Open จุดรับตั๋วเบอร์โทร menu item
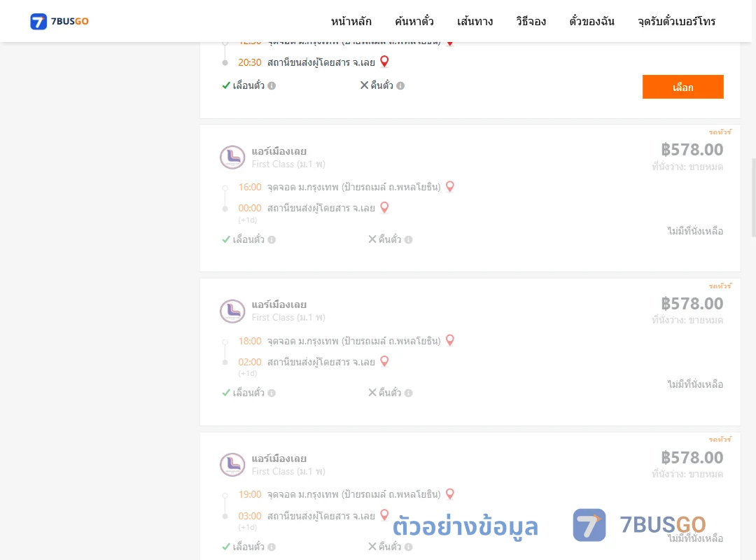 [676, 21]
